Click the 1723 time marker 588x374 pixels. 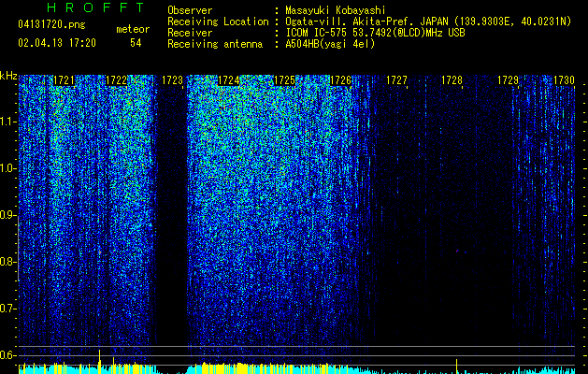(173, 80)
